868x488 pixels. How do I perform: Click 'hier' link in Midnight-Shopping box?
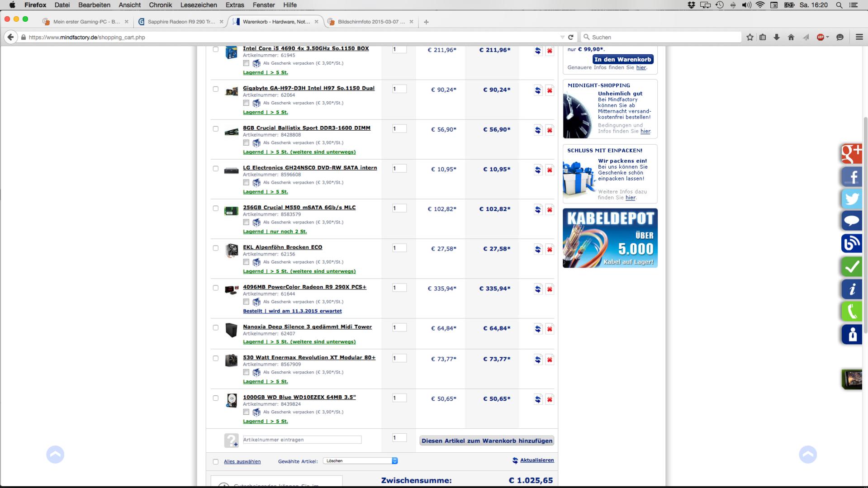[645, 132]
